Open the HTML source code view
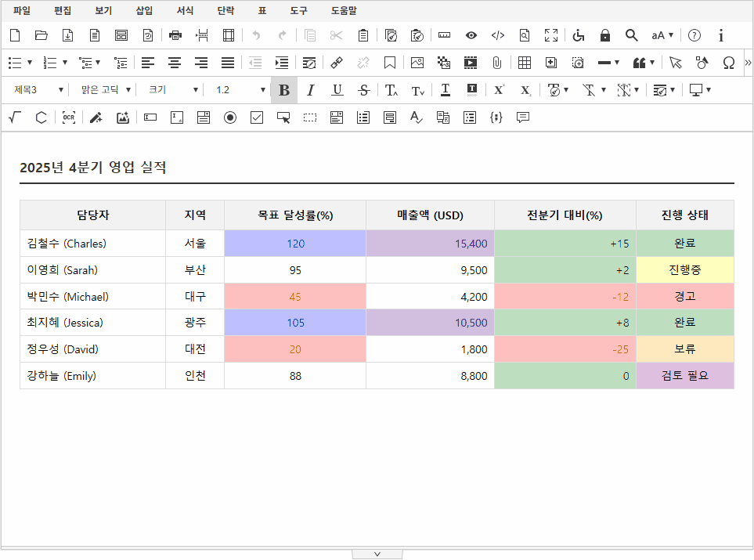This screenshot has width=754, height=560. point(497,35)
